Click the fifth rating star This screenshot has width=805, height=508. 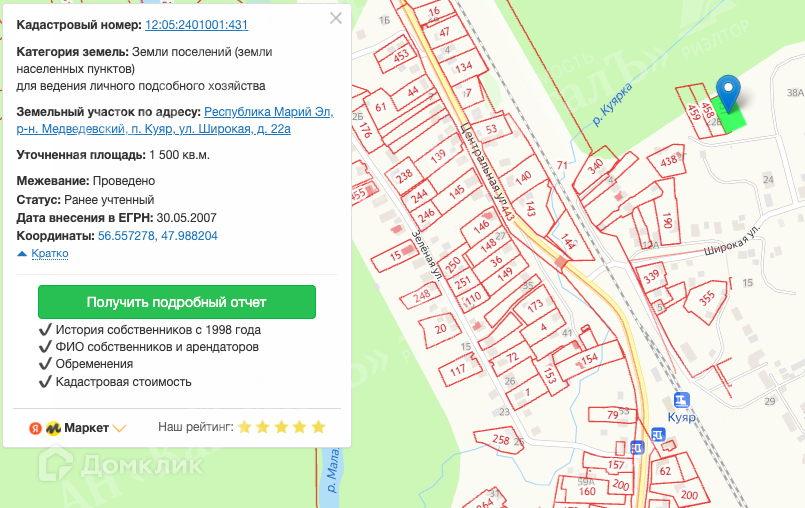[x=318, y=427]
